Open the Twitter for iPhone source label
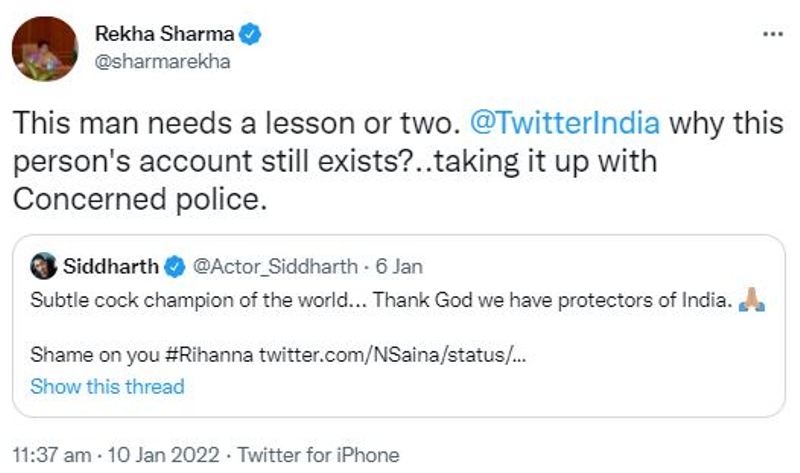This screenshot has width=800, height=473. click(318, 455)
